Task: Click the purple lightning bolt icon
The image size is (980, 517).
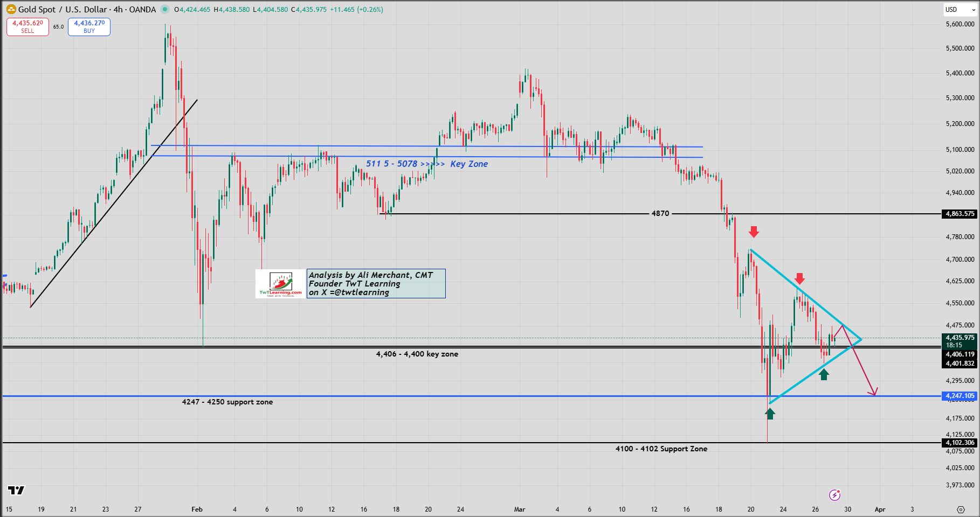Action: pos(834,495)
